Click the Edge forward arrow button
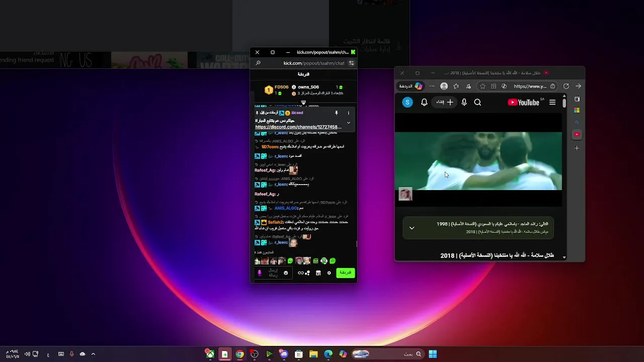Image resolution: width=644 pixels, height=362 pixels. point(578,86)
